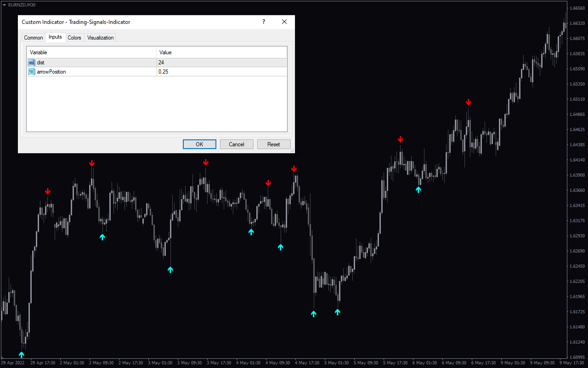Screen dimensions: 588x368
Task: Click the 9 May 17:30 time label
Action: tap(572, 363)
